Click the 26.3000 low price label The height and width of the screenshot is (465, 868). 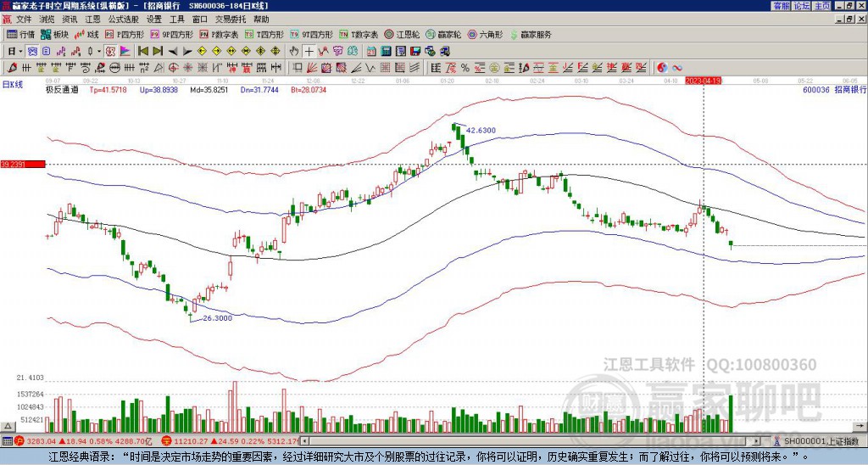[x=217, y=318]
